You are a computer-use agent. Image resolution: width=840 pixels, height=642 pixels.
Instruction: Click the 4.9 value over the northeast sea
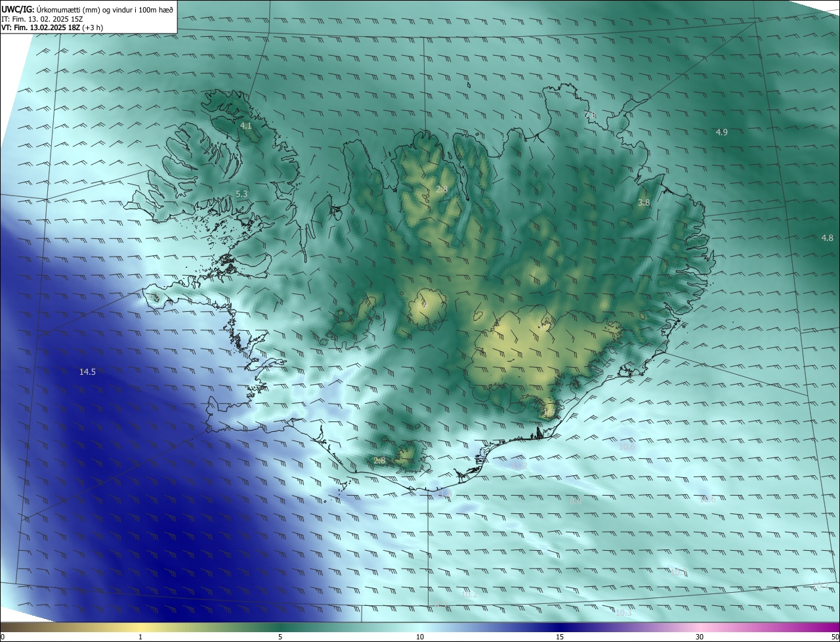pos(721,133)
